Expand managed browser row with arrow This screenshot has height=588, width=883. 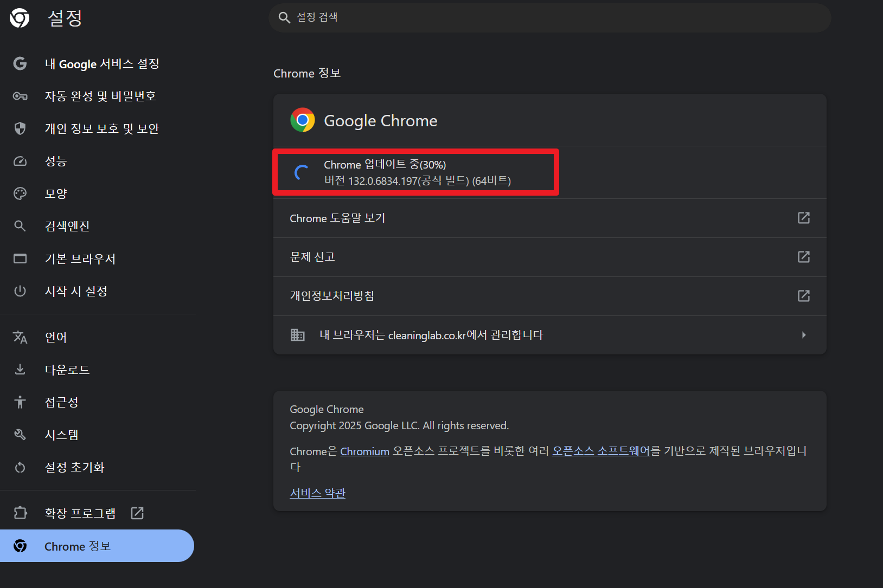804,335
